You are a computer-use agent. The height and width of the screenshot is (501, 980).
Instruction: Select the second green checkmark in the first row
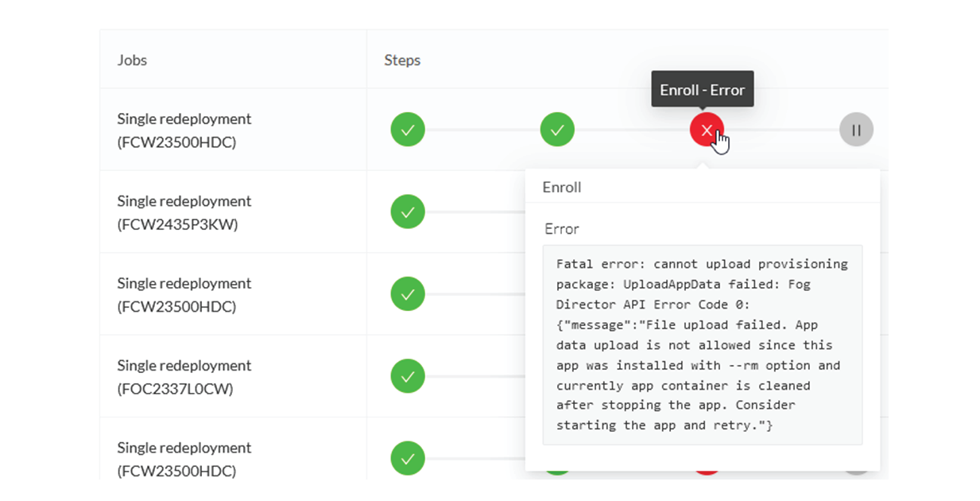click(x=557, y=130)
